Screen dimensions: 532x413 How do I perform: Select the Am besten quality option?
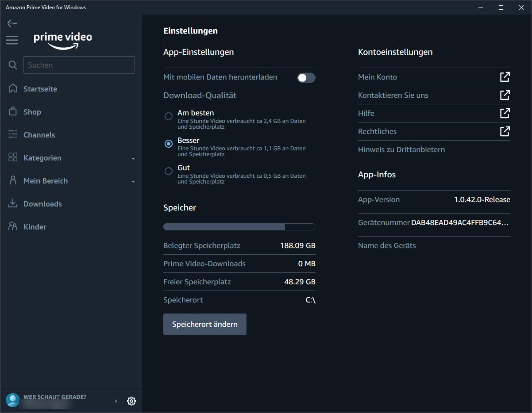(168, 116)
